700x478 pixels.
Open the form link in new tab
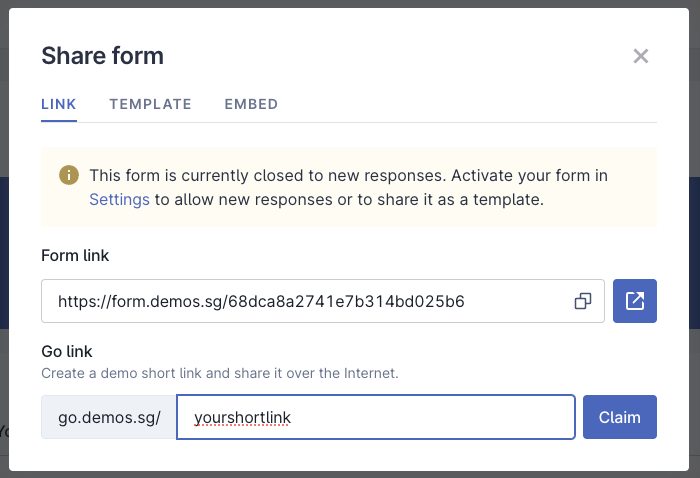pos(634,301)
